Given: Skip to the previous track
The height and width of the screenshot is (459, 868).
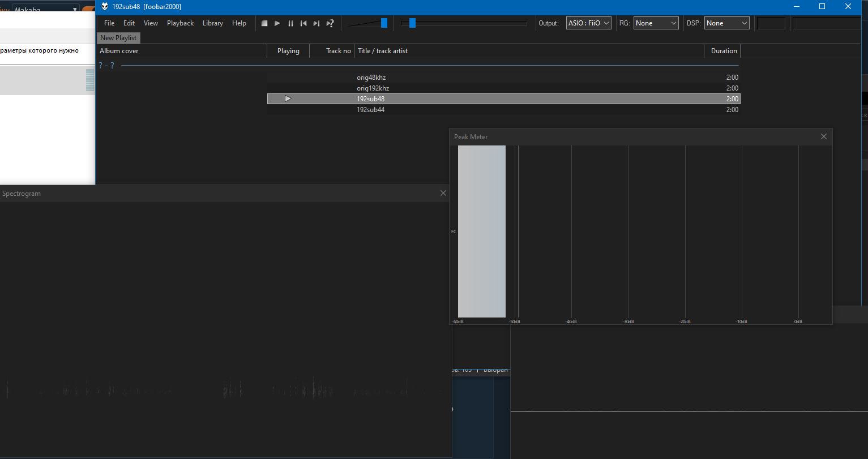Looking at the screenshot, I should tap(303, 23).
